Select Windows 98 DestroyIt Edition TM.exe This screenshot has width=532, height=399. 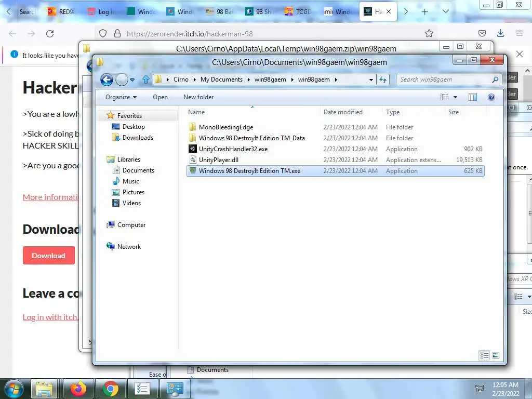(335, 170)
